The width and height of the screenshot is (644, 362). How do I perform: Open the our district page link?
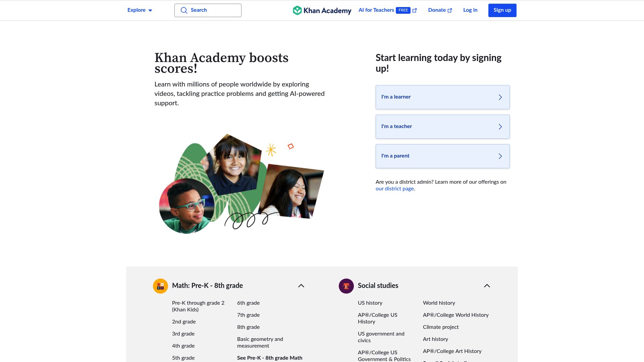coord(394,189)
